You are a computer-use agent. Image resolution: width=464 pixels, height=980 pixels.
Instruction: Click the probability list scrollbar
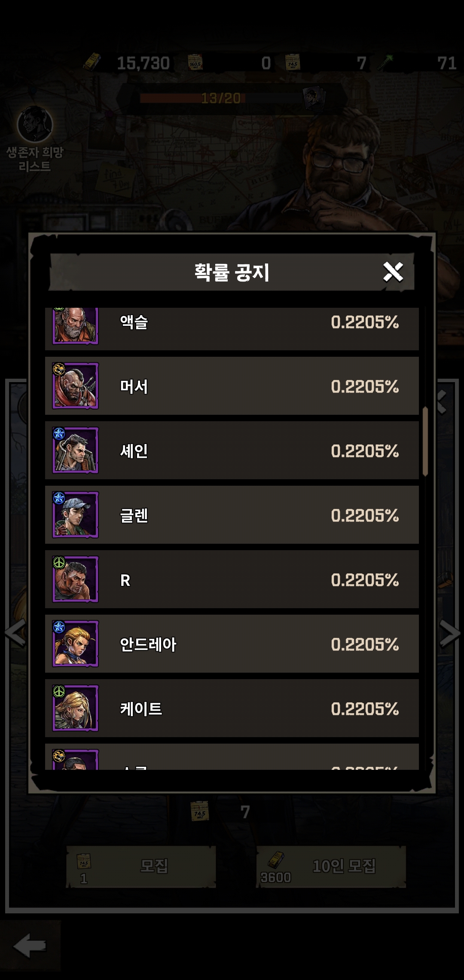pos(425,441)
